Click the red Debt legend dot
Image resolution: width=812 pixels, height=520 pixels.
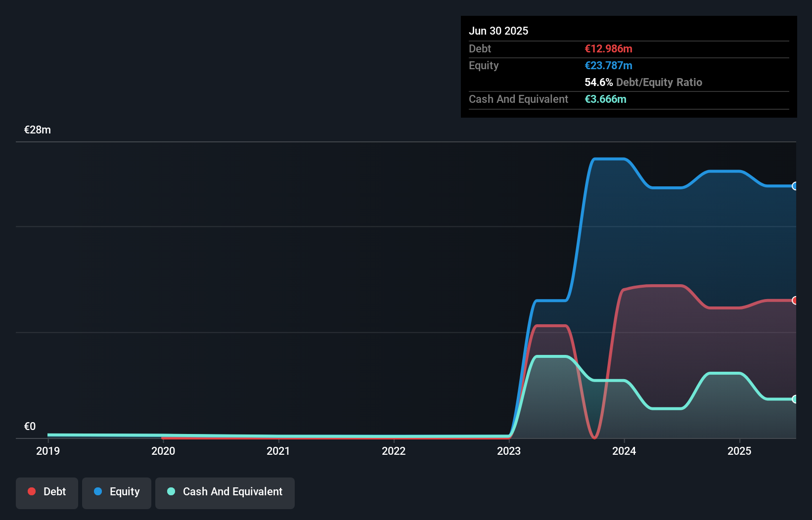pos(32,491)
